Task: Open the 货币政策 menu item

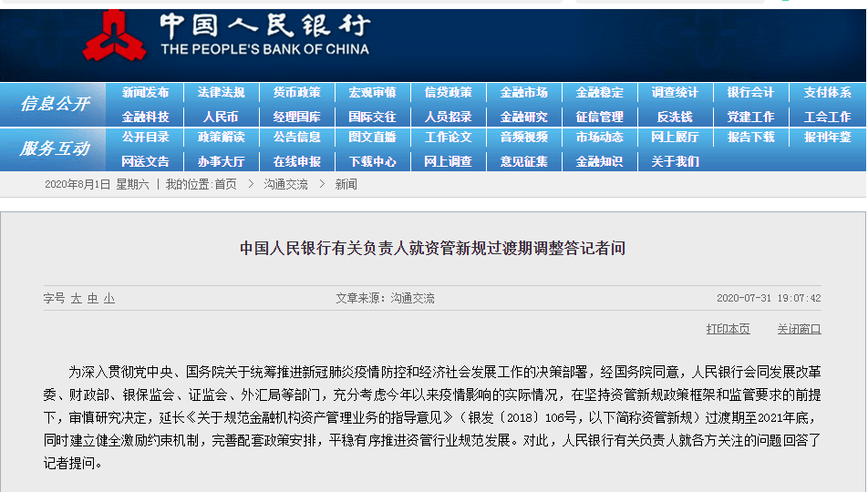Action: [297, 93]
